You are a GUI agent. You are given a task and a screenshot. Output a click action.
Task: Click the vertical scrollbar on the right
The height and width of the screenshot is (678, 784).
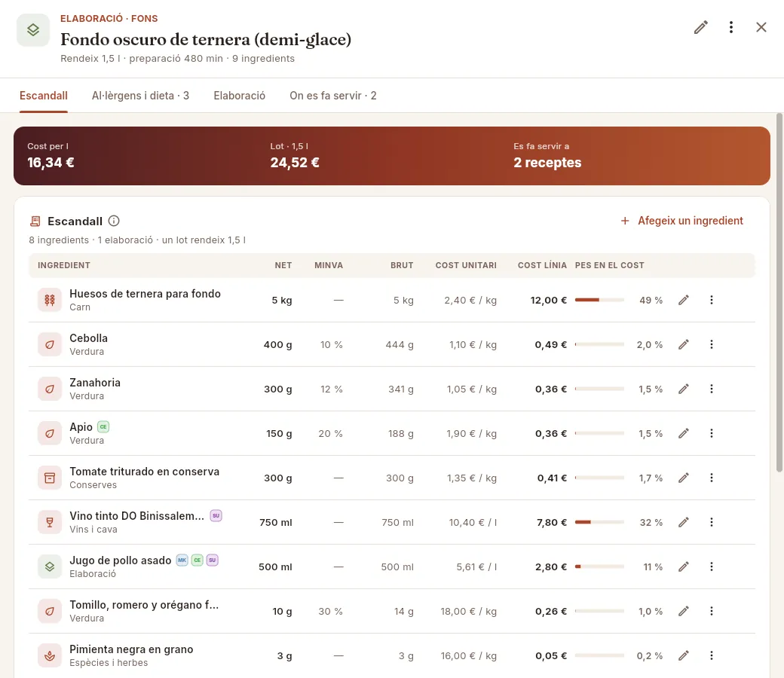point(779,292)
